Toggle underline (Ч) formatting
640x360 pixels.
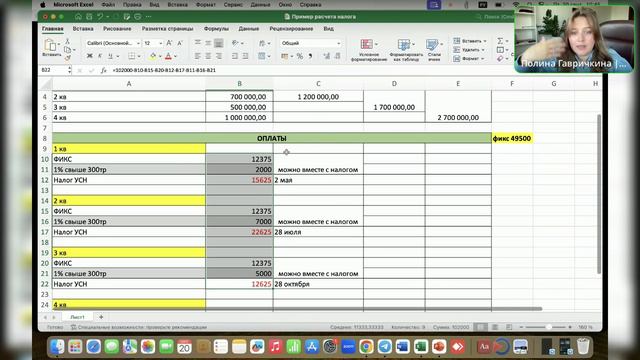pos(110,56)
